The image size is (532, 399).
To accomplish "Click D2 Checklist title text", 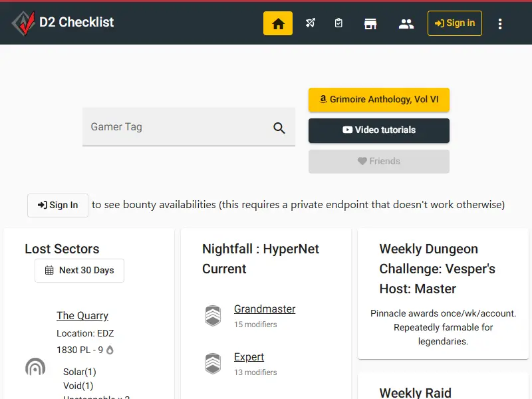I will [x=76, y=23].
